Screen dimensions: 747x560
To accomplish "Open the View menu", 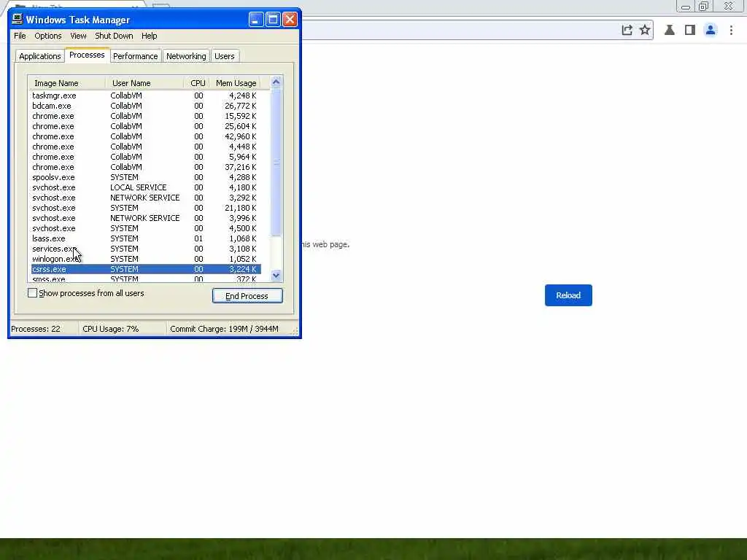I will tap(78, 36).
